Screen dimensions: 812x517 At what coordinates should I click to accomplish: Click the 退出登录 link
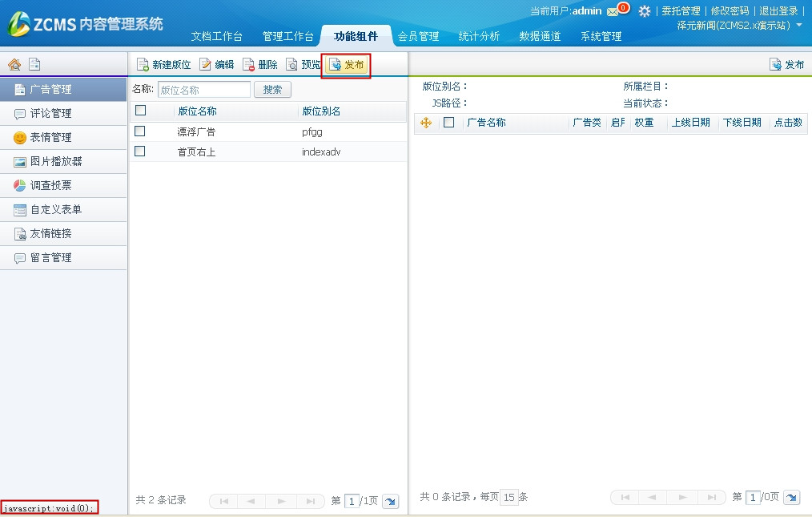[x=778, y=11]
